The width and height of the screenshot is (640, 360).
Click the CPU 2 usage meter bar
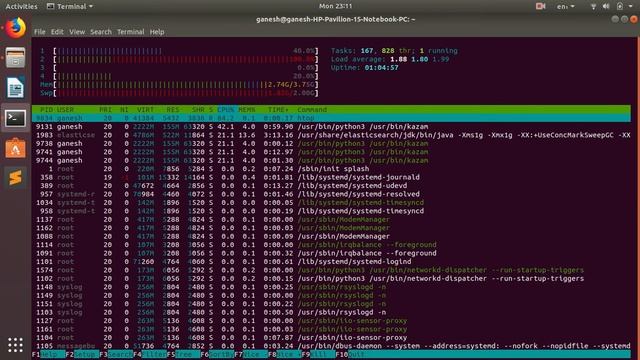(x=186, y=60)
